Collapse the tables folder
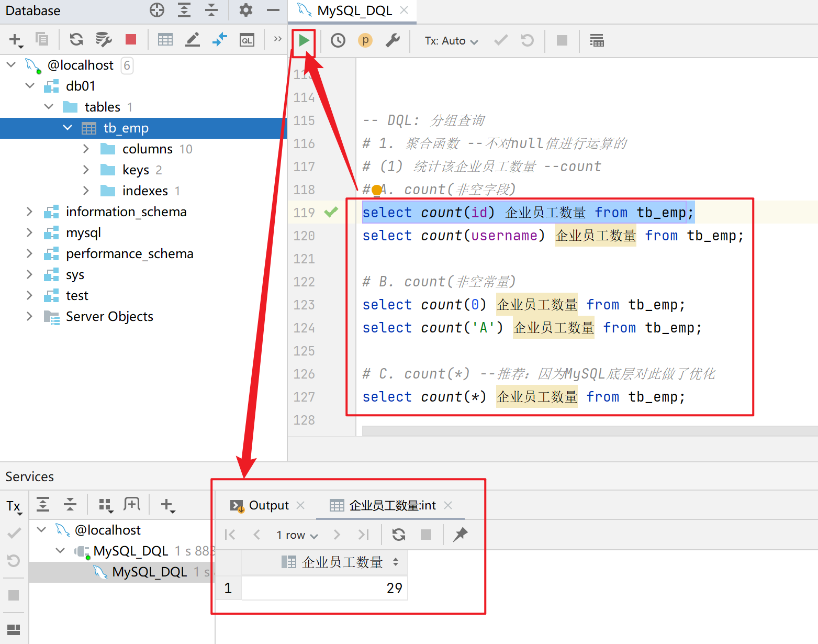The image size is (818, 644). click(x=49, y=107)
